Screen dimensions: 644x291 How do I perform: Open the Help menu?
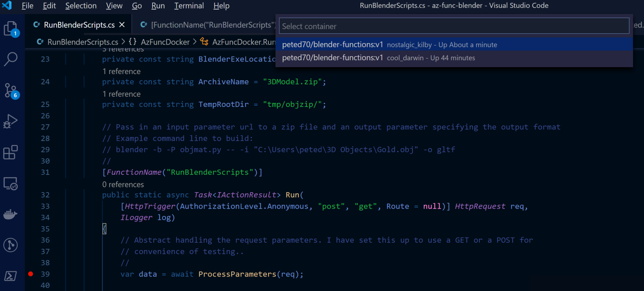[221, 6]
